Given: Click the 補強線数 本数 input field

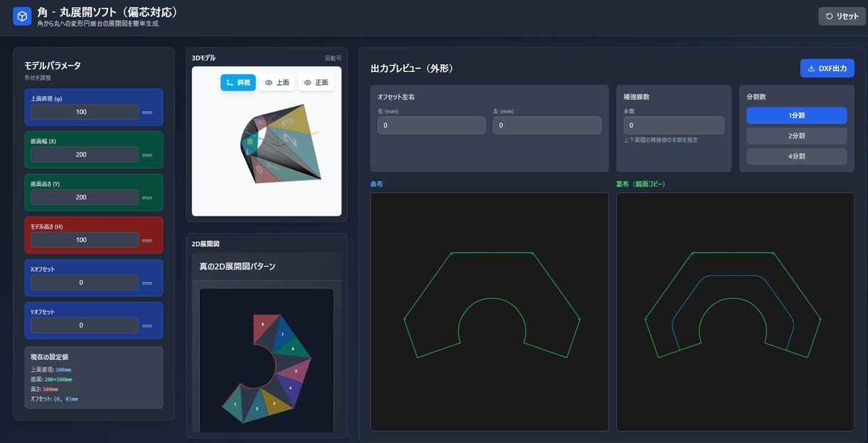Looking at the screenshot, I should pos(674,125).
